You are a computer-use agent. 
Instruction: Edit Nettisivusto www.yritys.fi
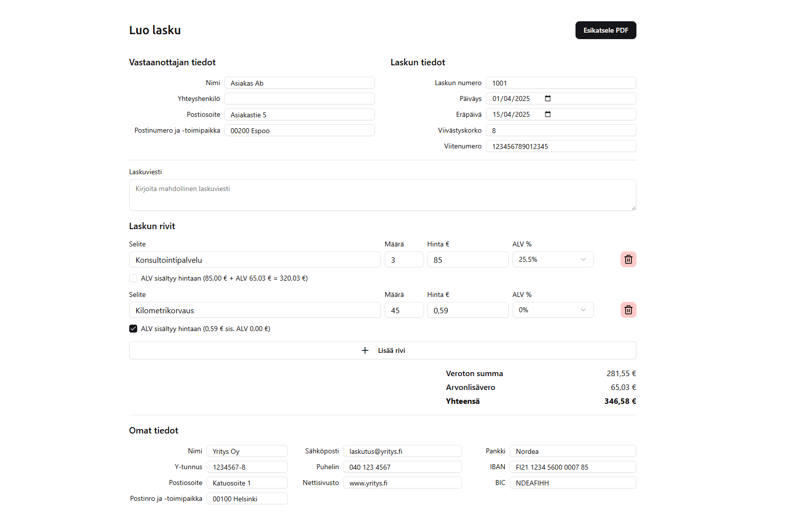click(x=403, y=483)
